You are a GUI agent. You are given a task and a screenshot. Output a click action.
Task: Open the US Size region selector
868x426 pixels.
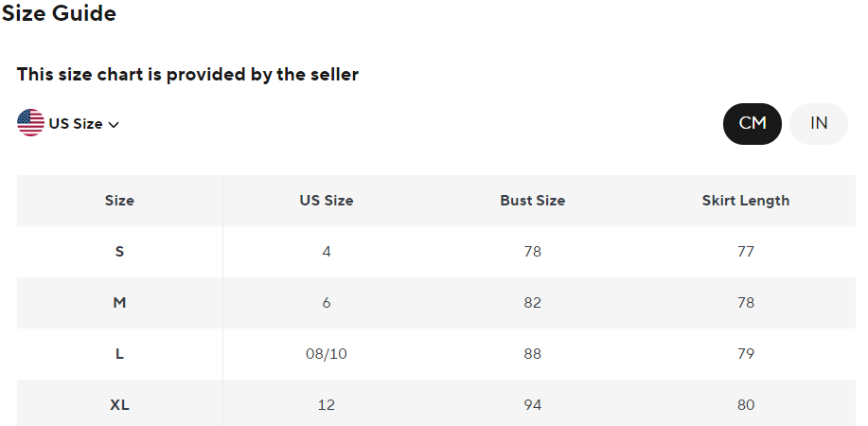coord(76,124)
